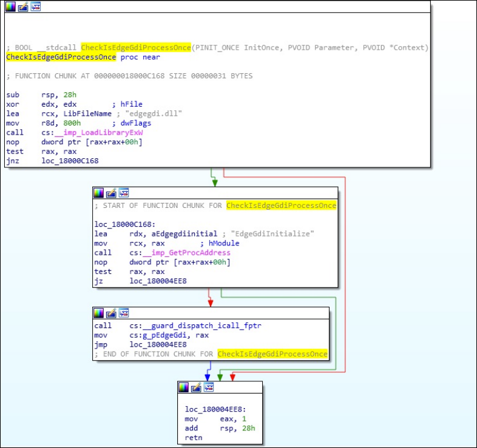
Task: Click the loc_18000C168: label line
Action: (125, 224)
